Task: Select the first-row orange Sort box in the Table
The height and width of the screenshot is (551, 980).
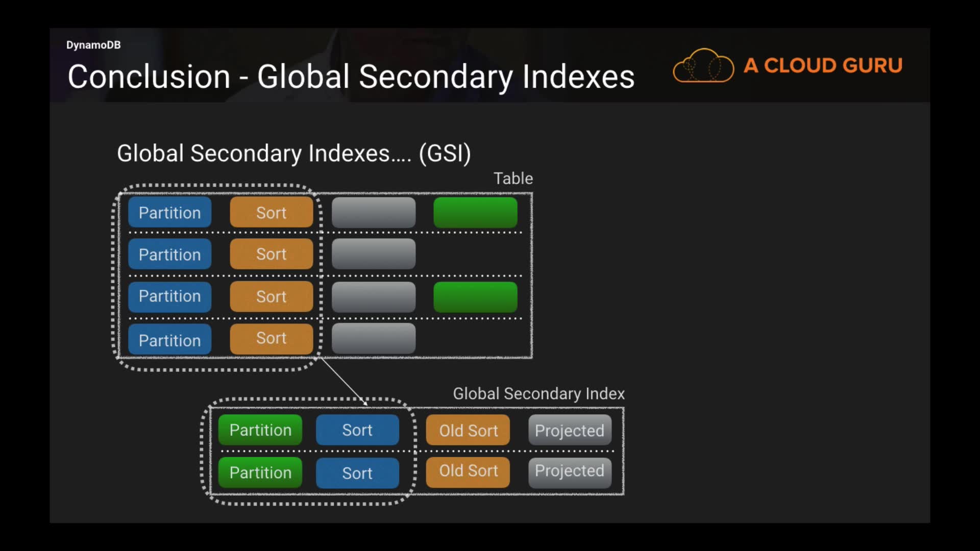Action: (x=271, y=213)
